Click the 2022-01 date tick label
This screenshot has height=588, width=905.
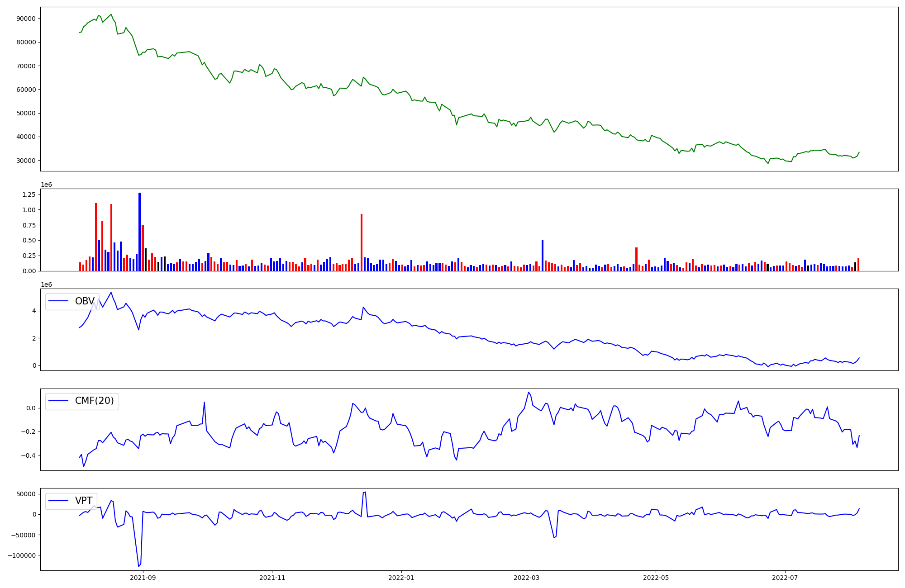[x=401, y=578]
